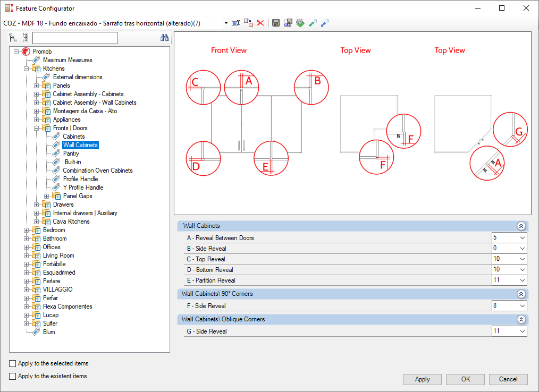
Task: Click the Bedroom folder icon
Action: [x=36, y=230]
